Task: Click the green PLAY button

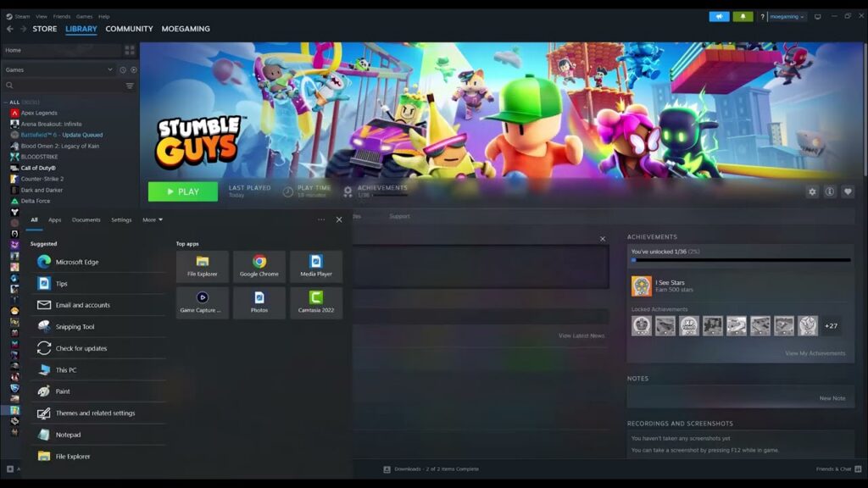Action: [183, 191]
